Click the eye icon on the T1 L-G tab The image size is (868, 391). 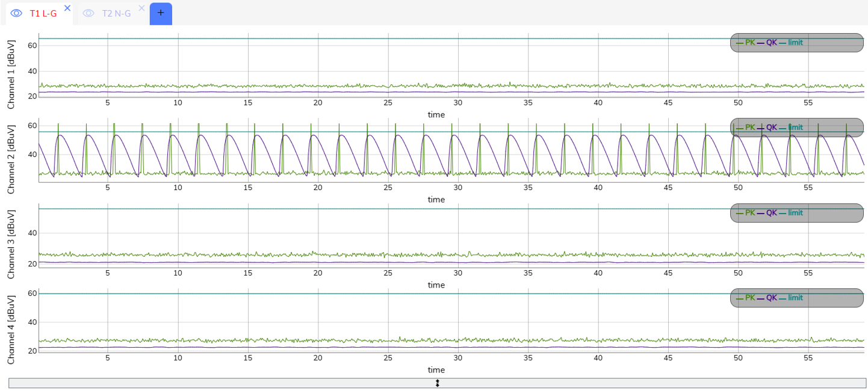pos(17,13)
